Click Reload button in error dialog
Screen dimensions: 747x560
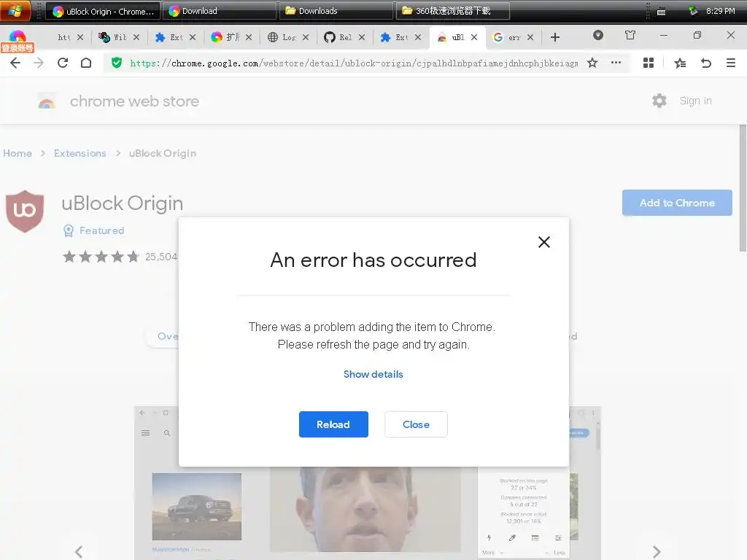click(x=333, y=424)
